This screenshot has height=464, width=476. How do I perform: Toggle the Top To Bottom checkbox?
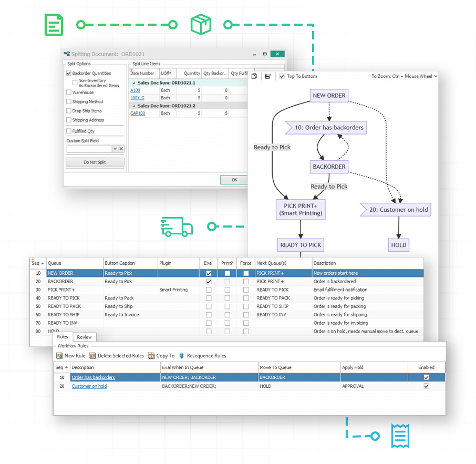pyautogui.click(x=281, y=76)
